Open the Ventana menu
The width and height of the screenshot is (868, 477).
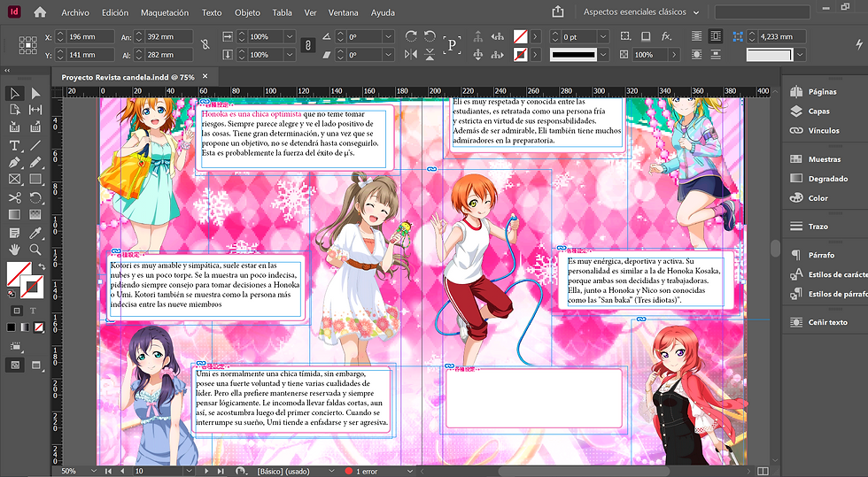pyautogui.click(x=344, y=12)
